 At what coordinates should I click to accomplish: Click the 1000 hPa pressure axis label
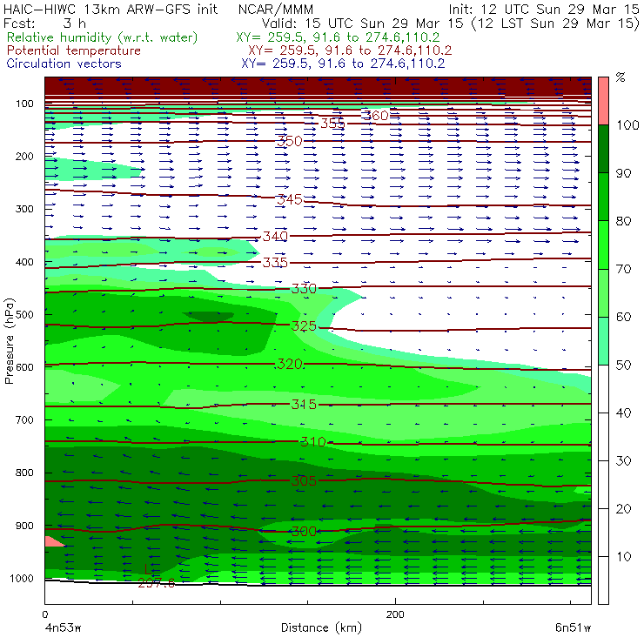coord(22,579)
